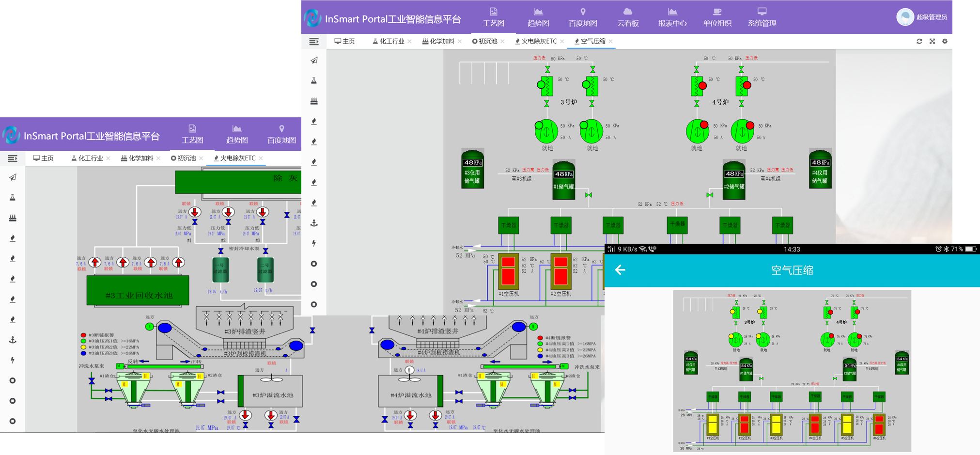Switch to 主页 tab in right window
Screen dimensions: 980x455
[344, 41]
